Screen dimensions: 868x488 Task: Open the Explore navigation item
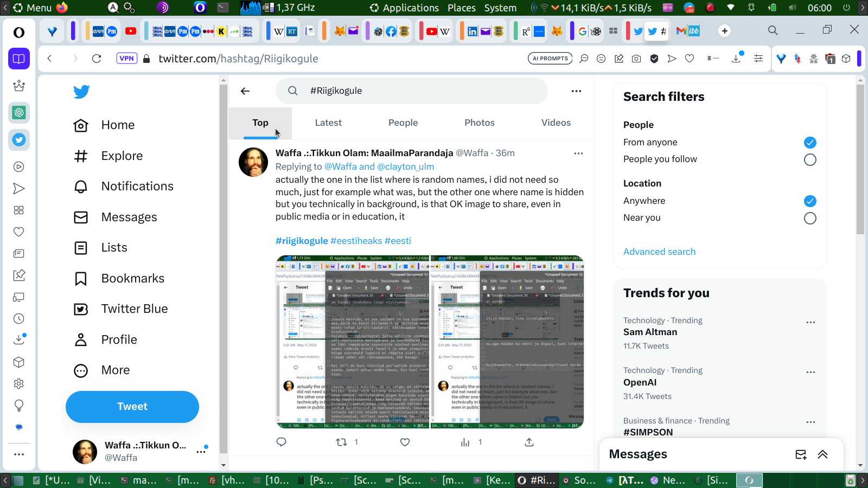108,156
